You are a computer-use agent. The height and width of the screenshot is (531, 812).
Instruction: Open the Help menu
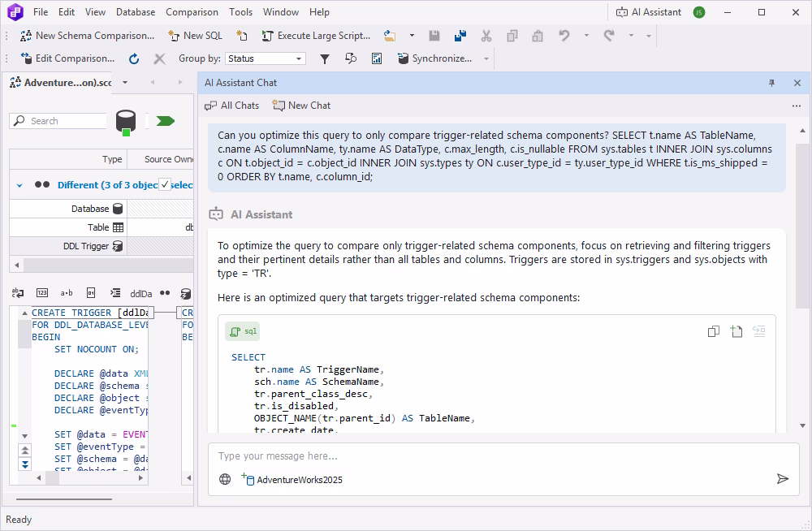click(x=319, y=12)
